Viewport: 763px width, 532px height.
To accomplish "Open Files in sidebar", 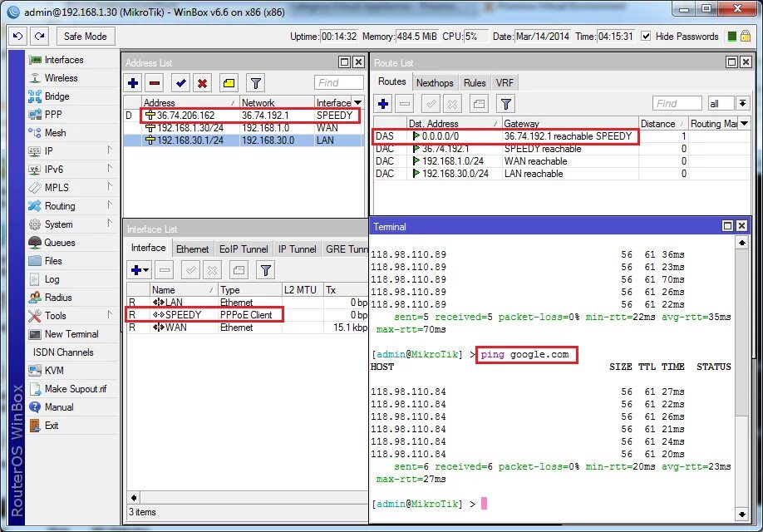I will coord(53,261).
